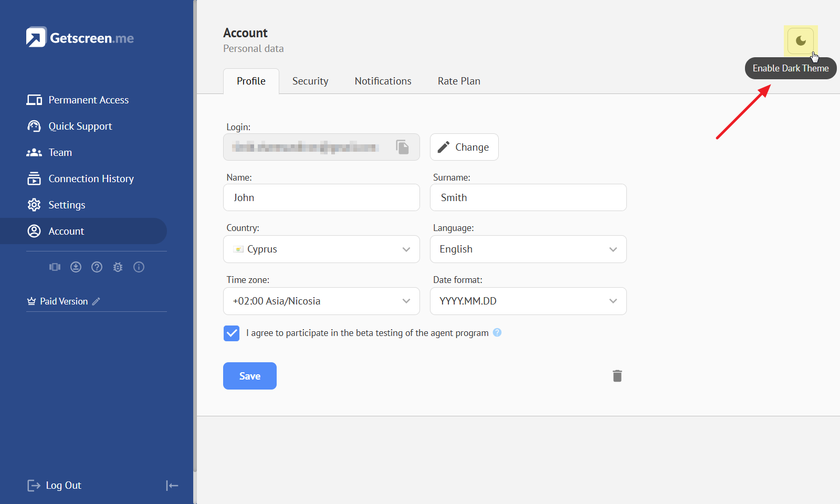840x504 pixels.
Task: Uncheck the beta testing agreement checkbox
Action: 232,333
